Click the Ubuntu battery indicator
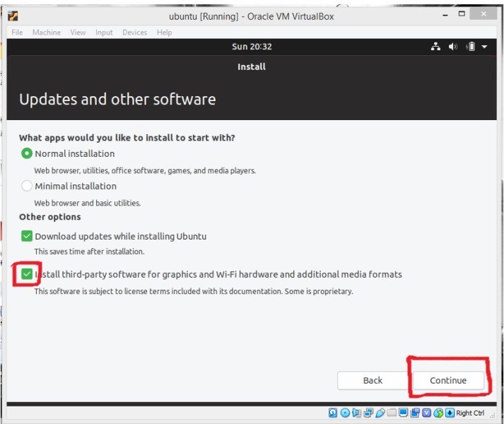The image size is (504, 424). pyautogui.click(x=470, y=47)
